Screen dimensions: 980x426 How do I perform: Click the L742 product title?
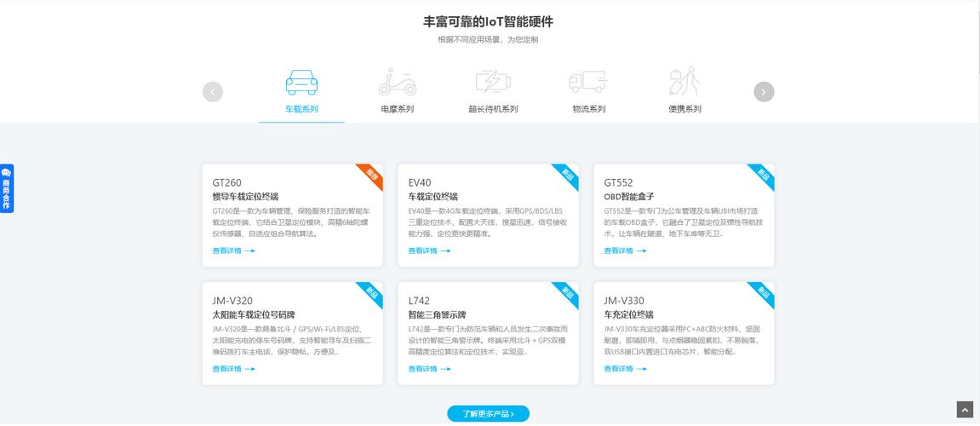(419, 301)
